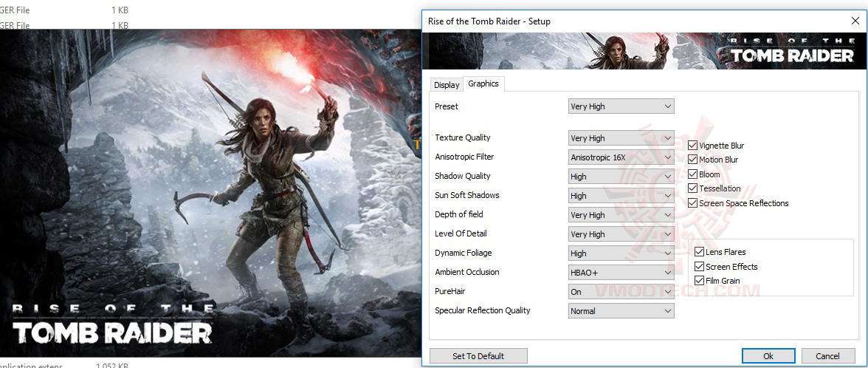Toggle Screen Space Reflections checkbox

click(x=692, y=202)
